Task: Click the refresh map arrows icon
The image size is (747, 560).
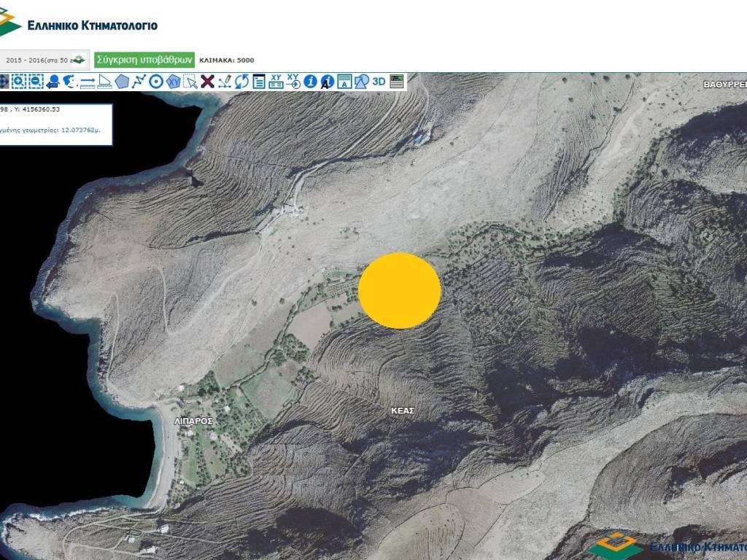Action: (241, 82)
